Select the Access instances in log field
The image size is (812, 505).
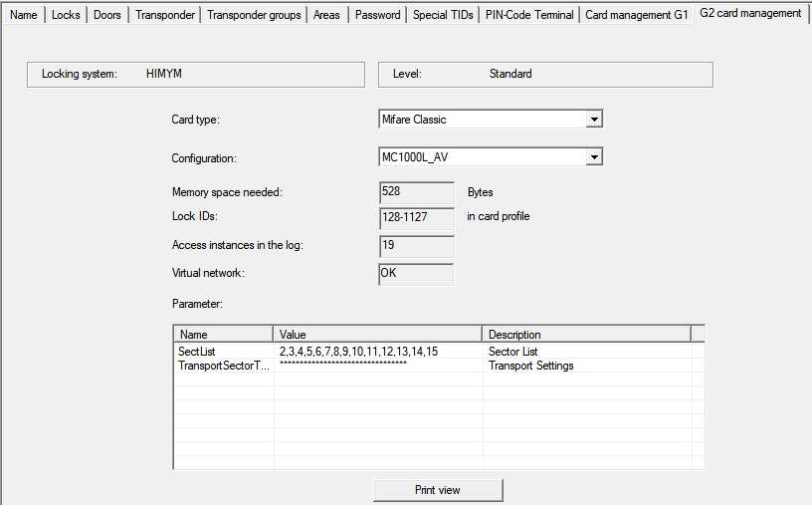click(x=417, y=246)
